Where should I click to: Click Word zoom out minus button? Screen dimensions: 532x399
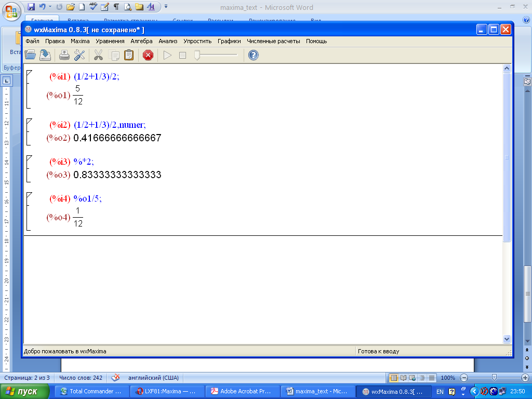[464, 378]
